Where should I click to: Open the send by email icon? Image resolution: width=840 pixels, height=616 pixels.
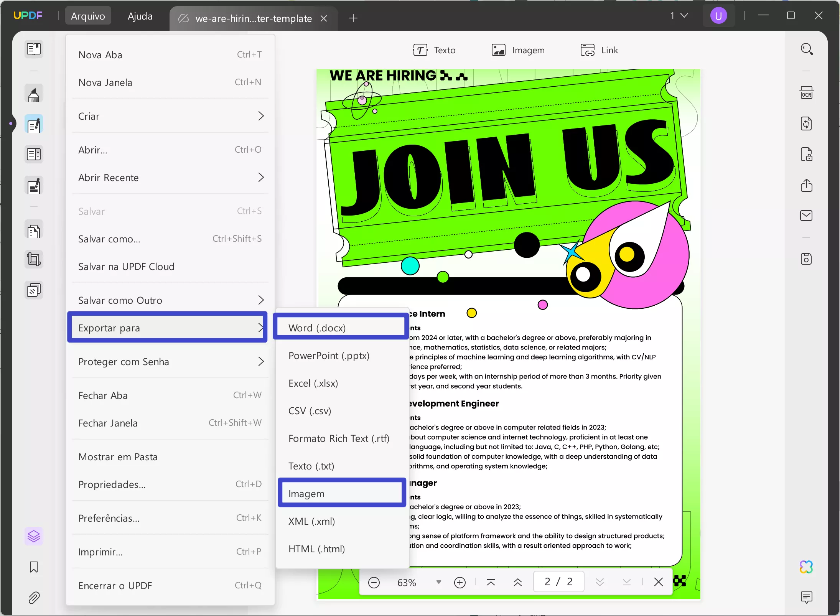tap(806, 216)
